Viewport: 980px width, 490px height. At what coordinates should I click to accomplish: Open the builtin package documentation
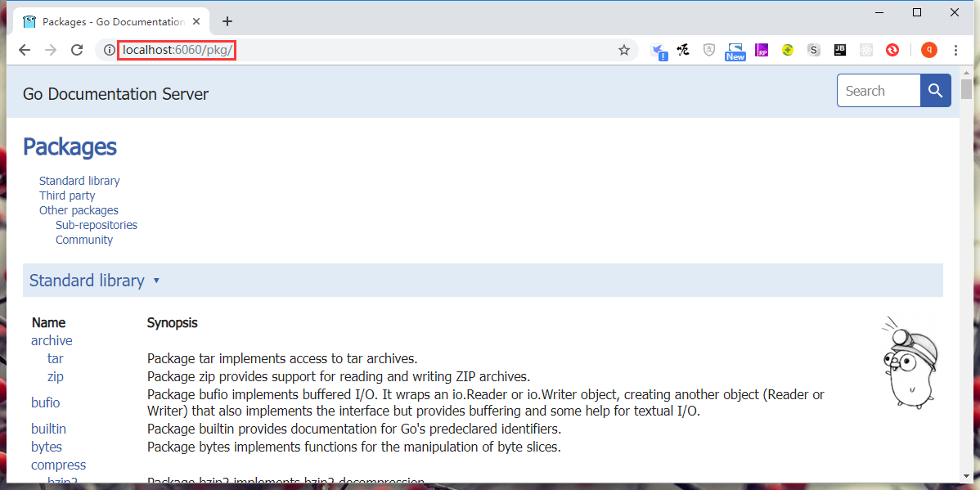49,429
